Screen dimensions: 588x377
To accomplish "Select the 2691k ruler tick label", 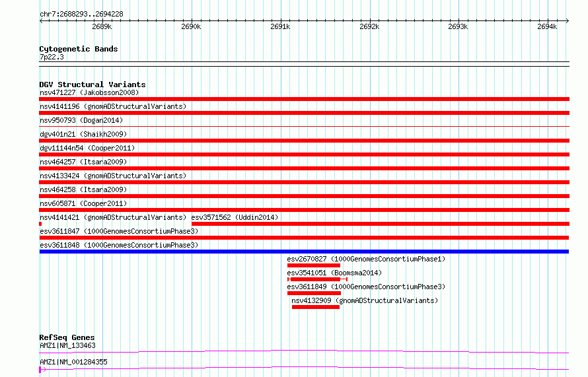I will [x=280, y=26].
